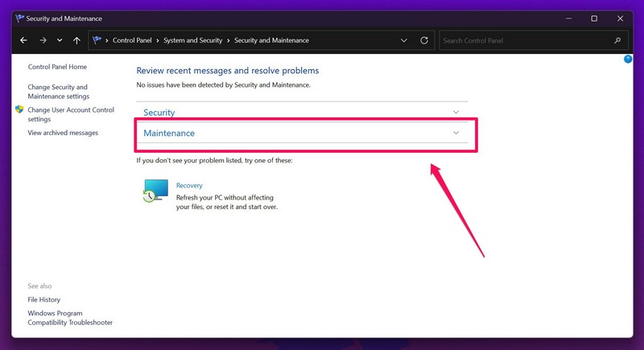Open Control Panel Home link

[57, 67]
